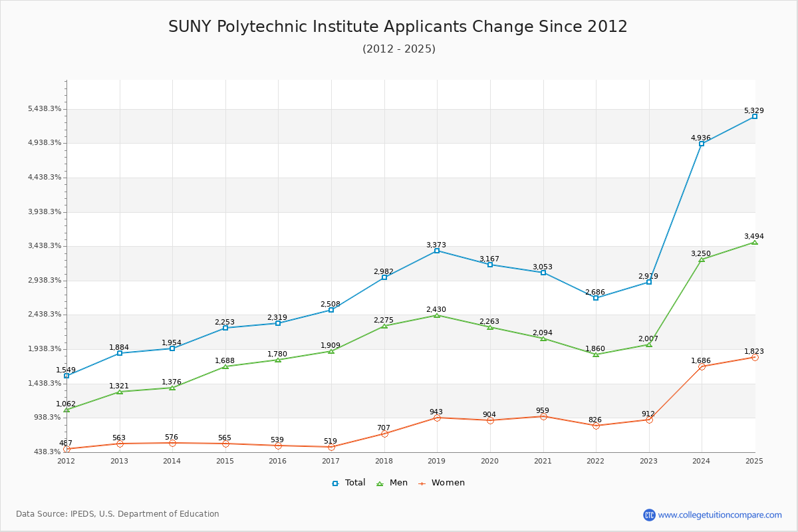798x532 pixels.
Task: Select the Women 2018 data point 707
Action: pyautogui.click(x=384, y=434)
